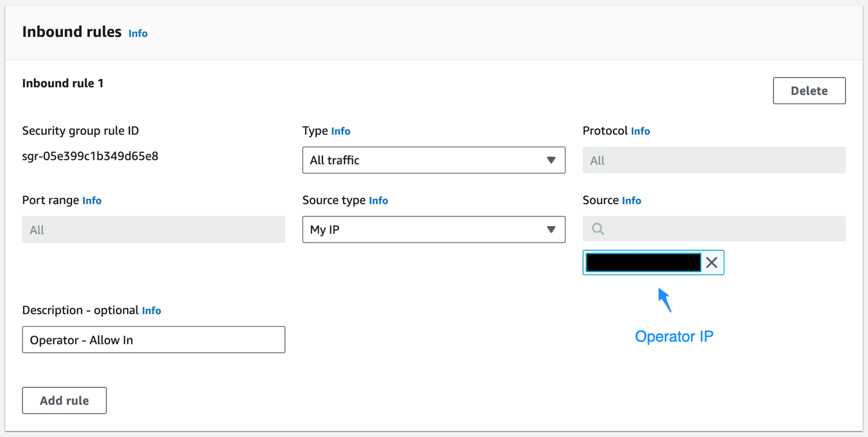Expand the Source type dropdown set to My IP
This screenshot has width=868, height=437.
tap(433, 230)
